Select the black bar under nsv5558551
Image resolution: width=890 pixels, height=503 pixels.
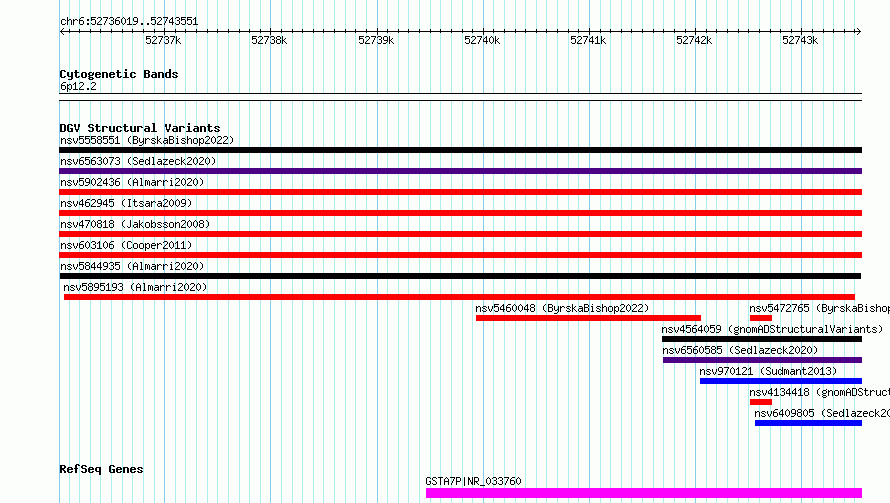(460, 150)
